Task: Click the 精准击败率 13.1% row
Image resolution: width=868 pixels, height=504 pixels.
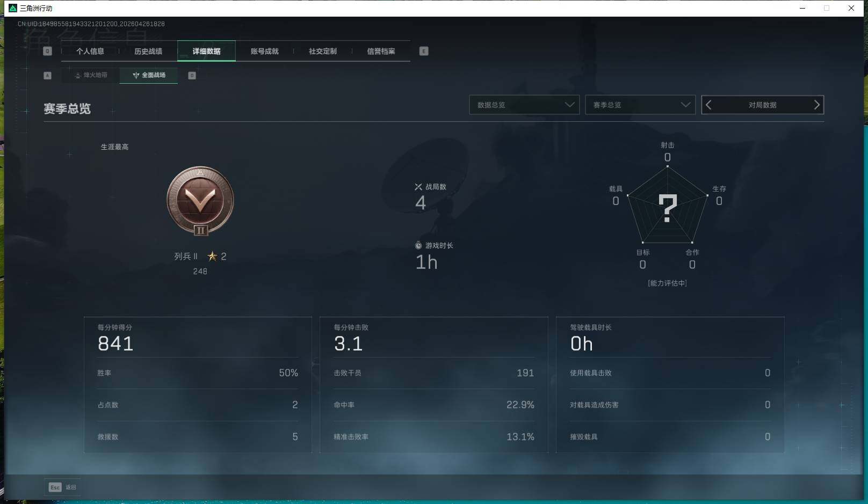Action: (434, 437)
